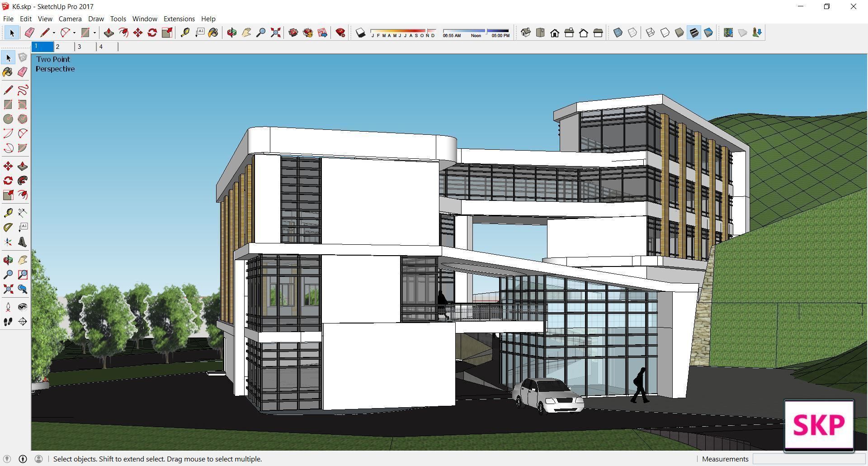Send model to LayOut

322,33
